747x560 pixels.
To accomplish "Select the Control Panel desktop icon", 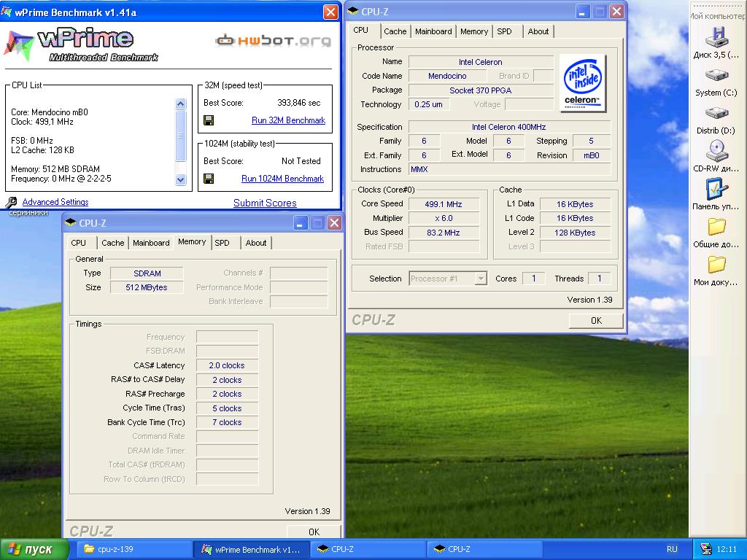I will click(x=716, y=189).
